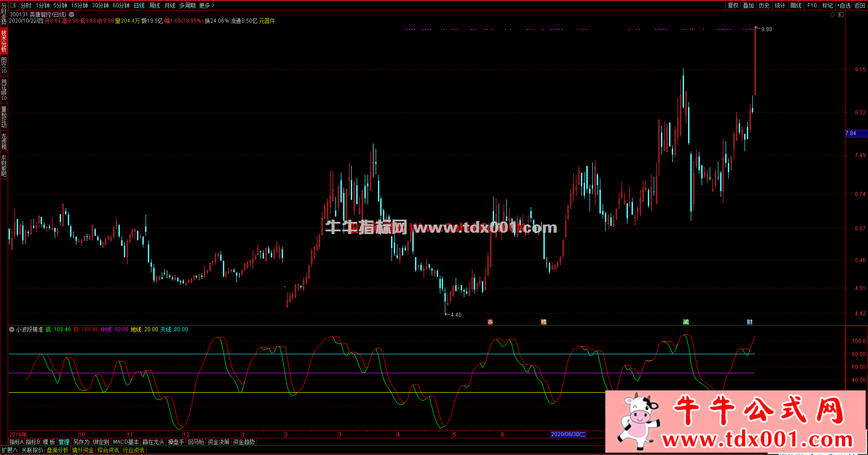Click the diamond icon at chart top right
The height and width of the screenshot is (455, 868).
[833, 14]
